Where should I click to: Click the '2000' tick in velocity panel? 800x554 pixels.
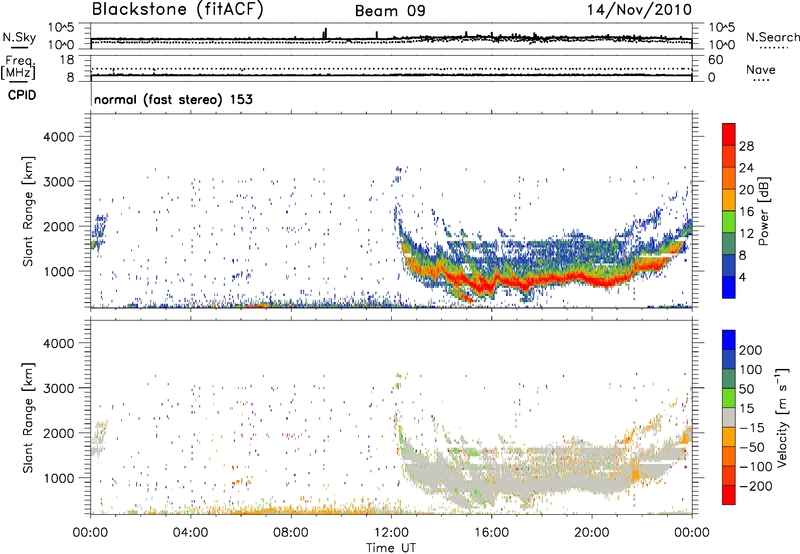tap(59, 433)
